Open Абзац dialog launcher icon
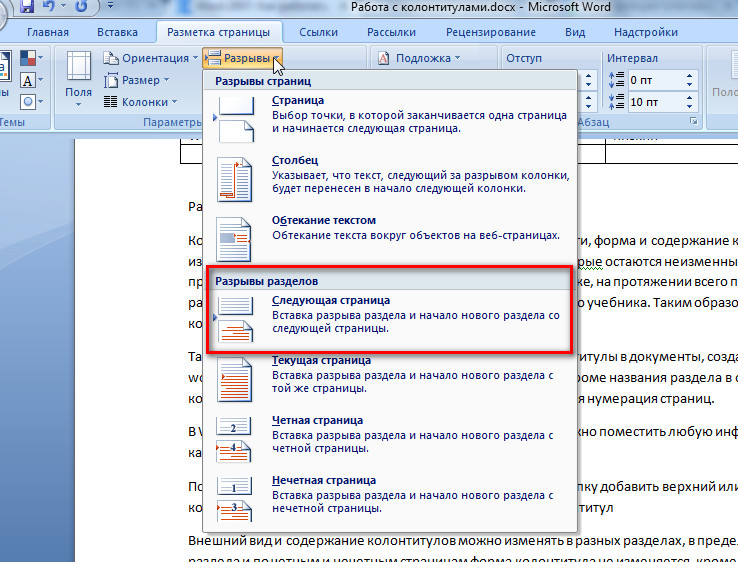738x562 pixels. [x=693, y=121]
